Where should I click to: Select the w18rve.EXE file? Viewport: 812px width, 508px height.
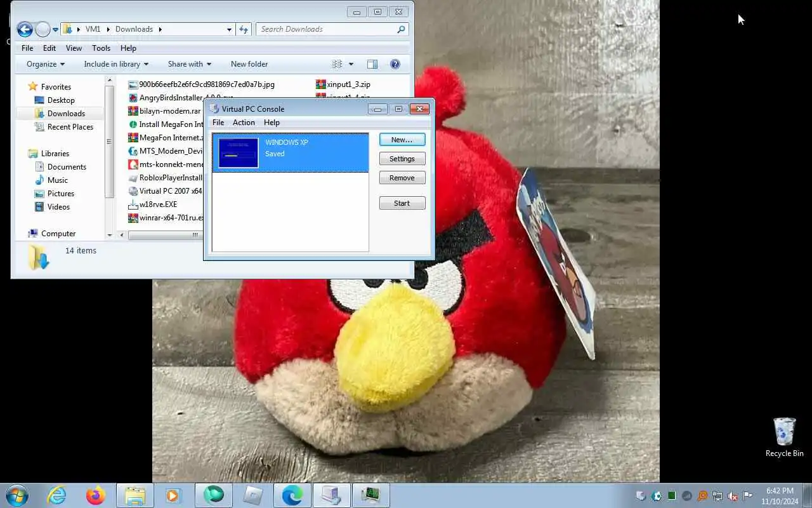point(153,204)
